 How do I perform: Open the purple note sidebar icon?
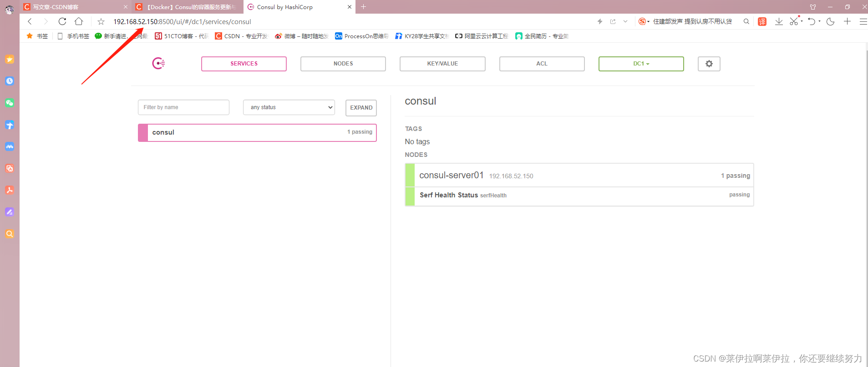point(10,212)
